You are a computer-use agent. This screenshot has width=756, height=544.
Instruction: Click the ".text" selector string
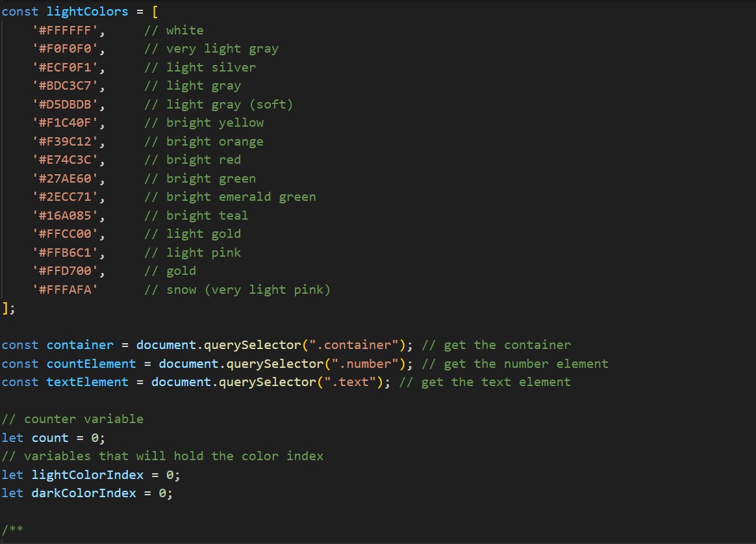(351, 382)
